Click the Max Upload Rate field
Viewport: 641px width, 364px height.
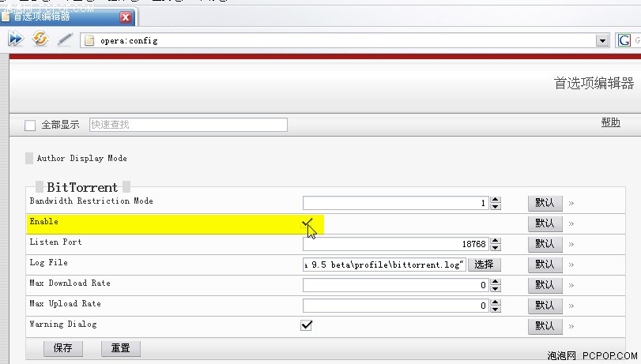396,305
